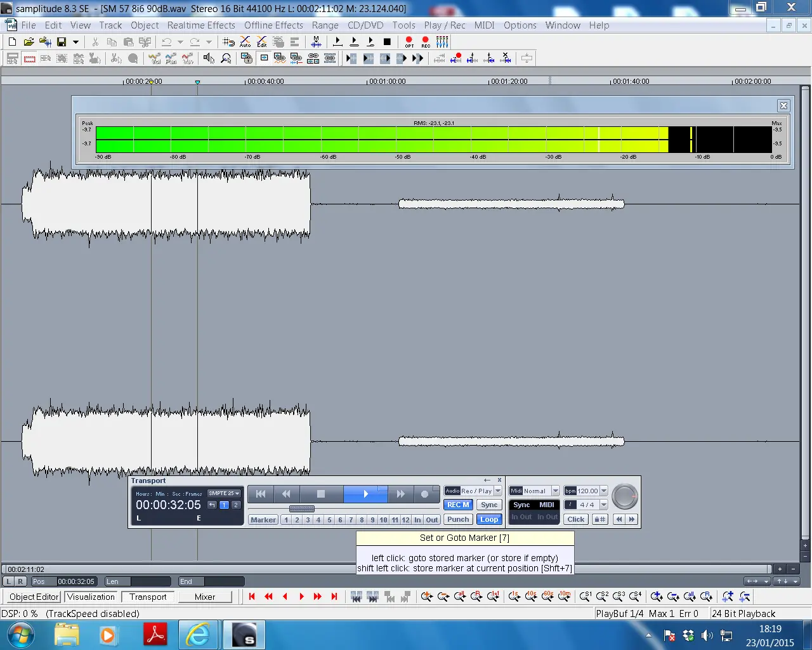This screenshot has height=650, width=812.
Task: Select the Vol volume curve mouse mode
Action: point(155,58)
